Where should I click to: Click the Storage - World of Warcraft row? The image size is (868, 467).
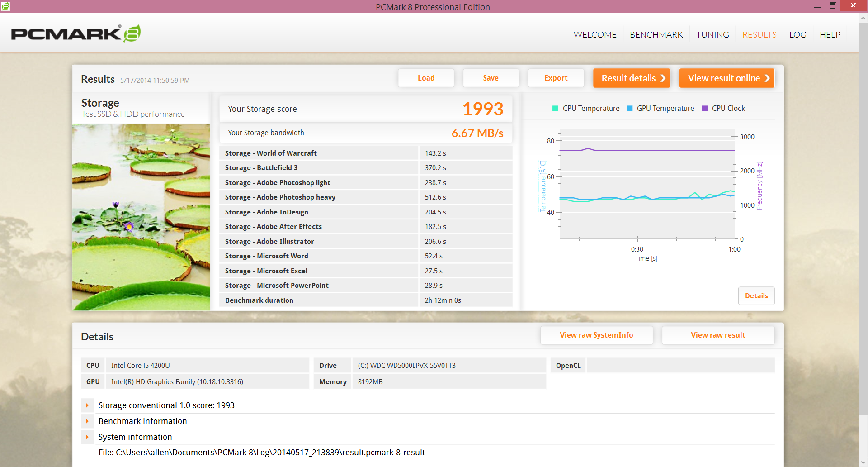(x=366, y=153)
